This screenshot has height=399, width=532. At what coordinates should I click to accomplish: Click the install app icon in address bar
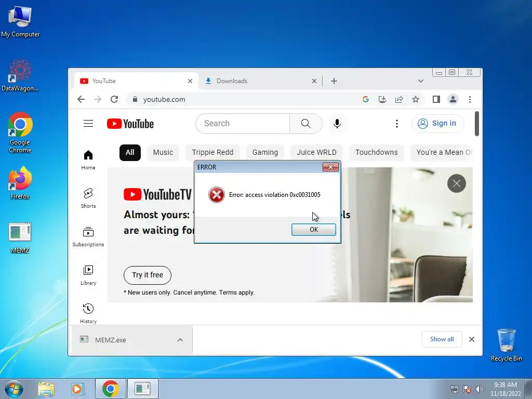click(382, 99)
